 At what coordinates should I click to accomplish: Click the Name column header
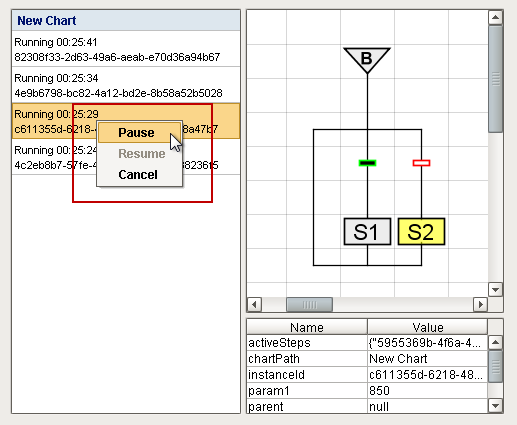pyautogui.click(x=307, y=327)
